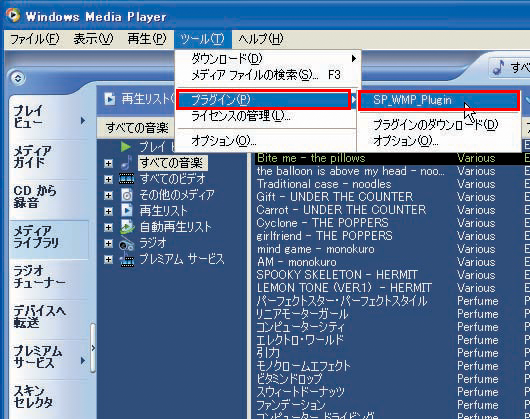Open the 表示(V) menu
This screenshot has width=530, height=419.
coord(93,39)
